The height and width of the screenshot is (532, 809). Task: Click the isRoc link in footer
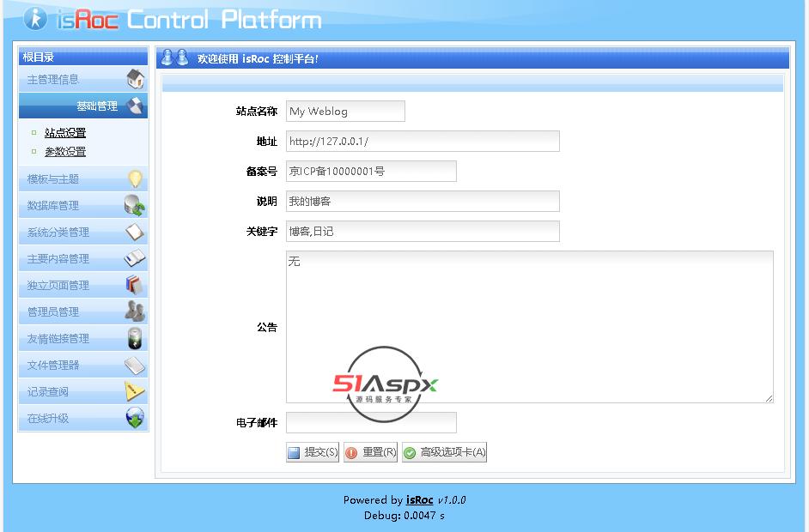419,499
